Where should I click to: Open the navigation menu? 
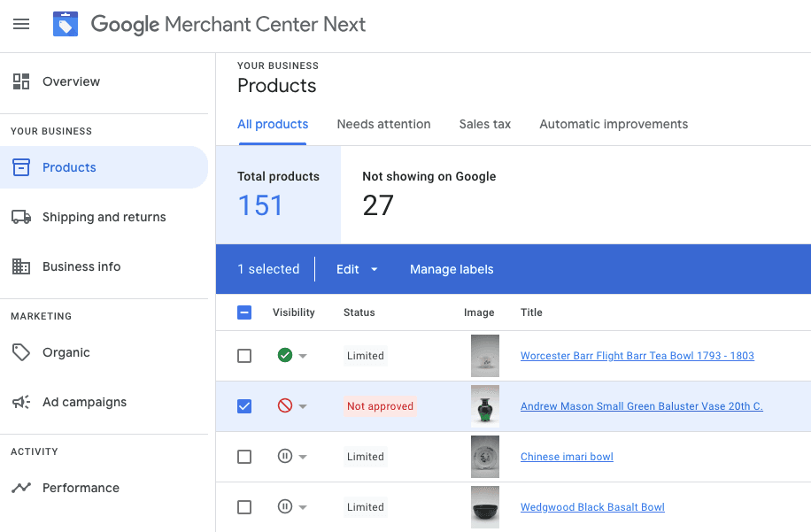21,24
